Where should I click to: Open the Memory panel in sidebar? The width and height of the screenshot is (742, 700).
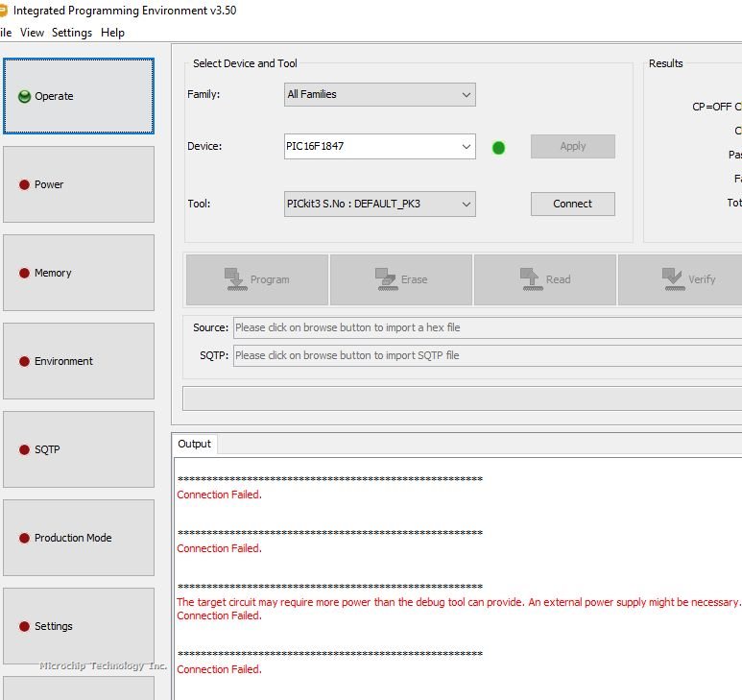[x=78, y=273]
